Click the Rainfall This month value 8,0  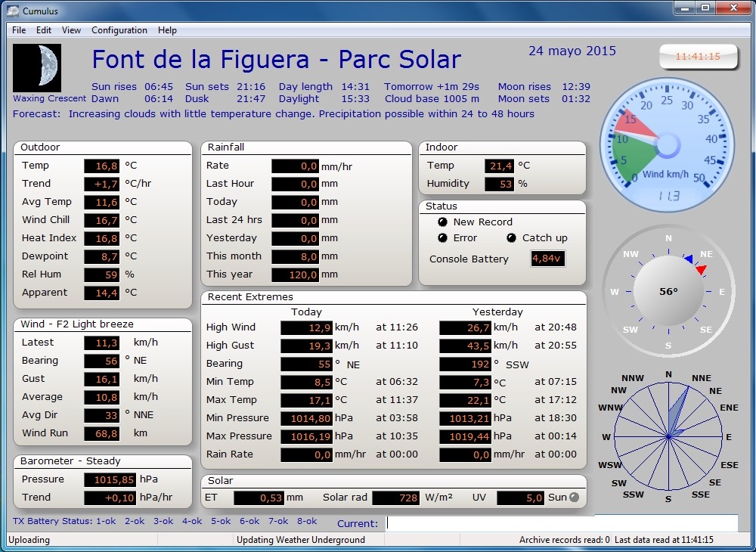tap(295, 256)
